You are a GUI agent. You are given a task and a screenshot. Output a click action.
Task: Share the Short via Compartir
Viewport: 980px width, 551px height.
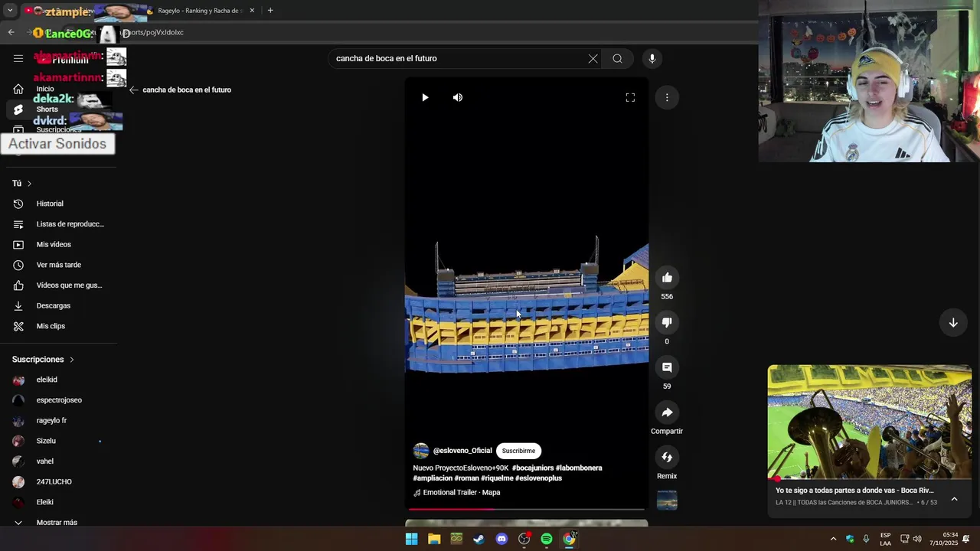click(667, 412)
